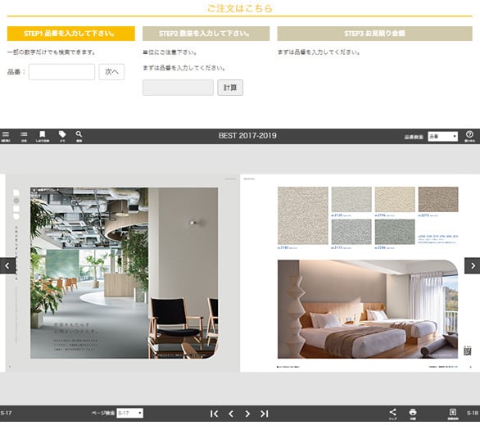Click the S-17 page label at bottom left
480x448 pixels.
click(x=6, y=413)
